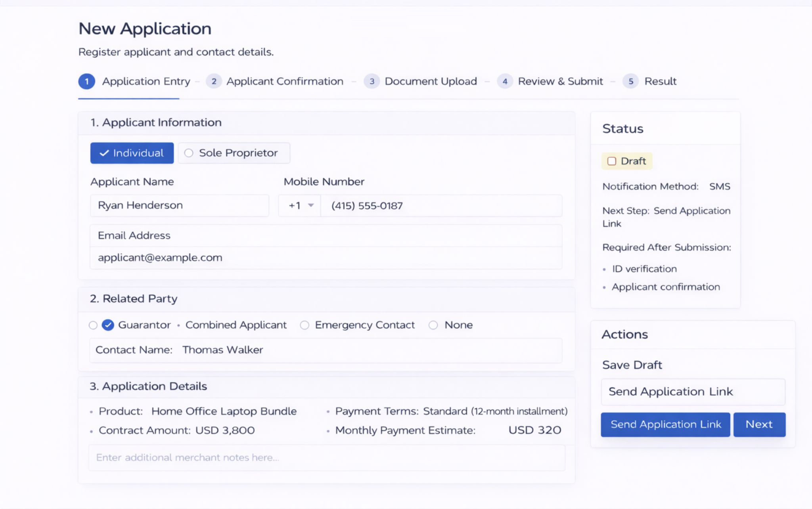812x509 pixels.
Task: Open the Review & Submit step tab
Action: (x=560, y=82)
